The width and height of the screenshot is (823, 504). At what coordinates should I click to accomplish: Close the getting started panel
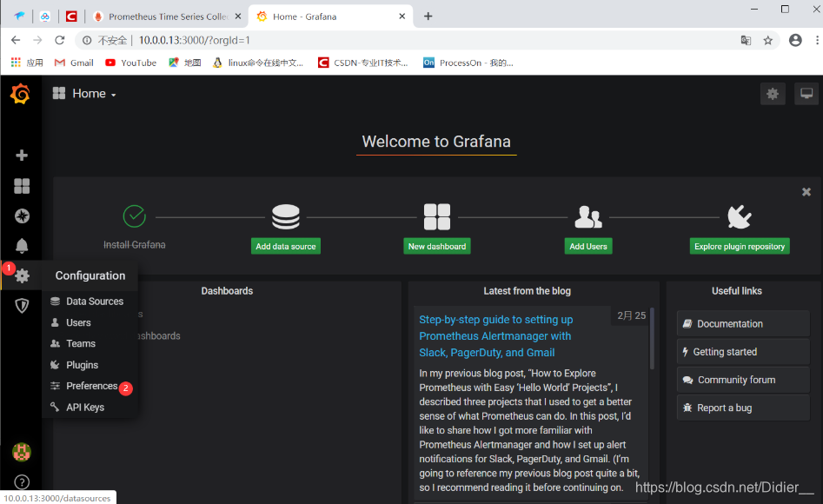[x=806, y=192]
